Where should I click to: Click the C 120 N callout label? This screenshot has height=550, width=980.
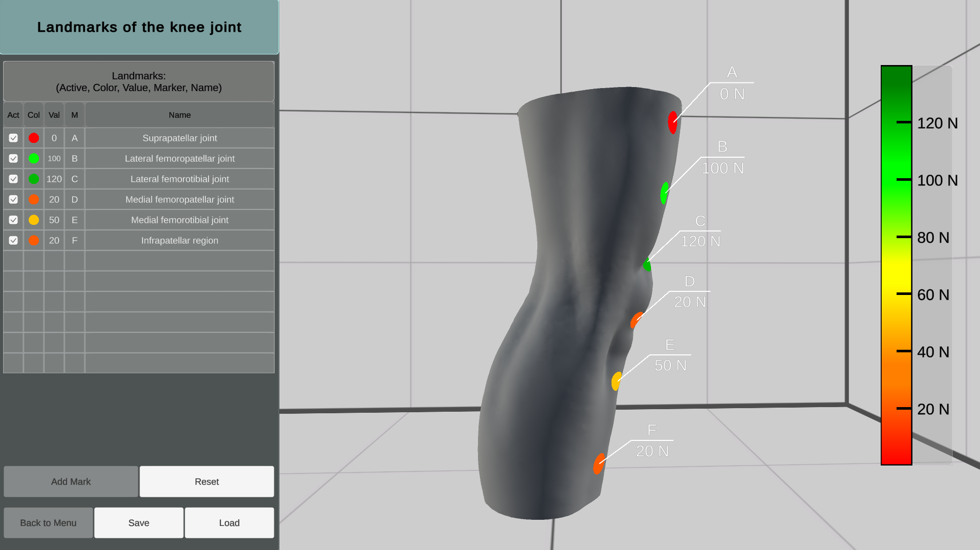[700, 231]
